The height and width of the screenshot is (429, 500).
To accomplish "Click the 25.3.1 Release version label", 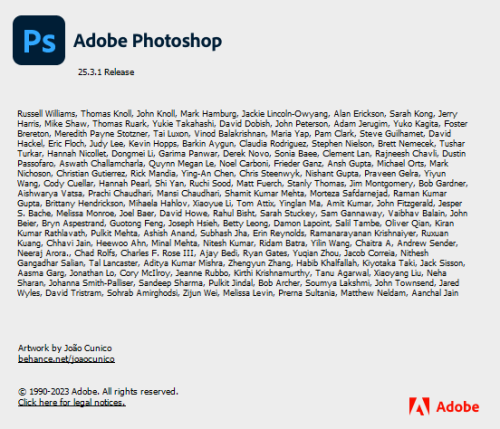I will [106, 72].
